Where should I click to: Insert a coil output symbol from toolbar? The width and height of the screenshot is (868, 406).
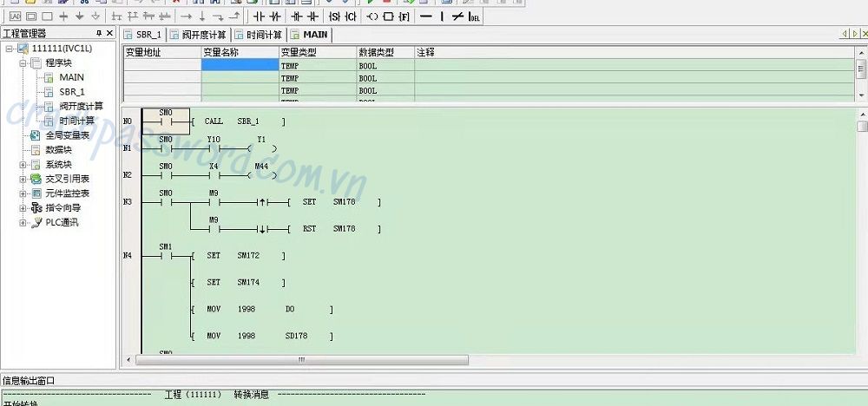[372, 16]
